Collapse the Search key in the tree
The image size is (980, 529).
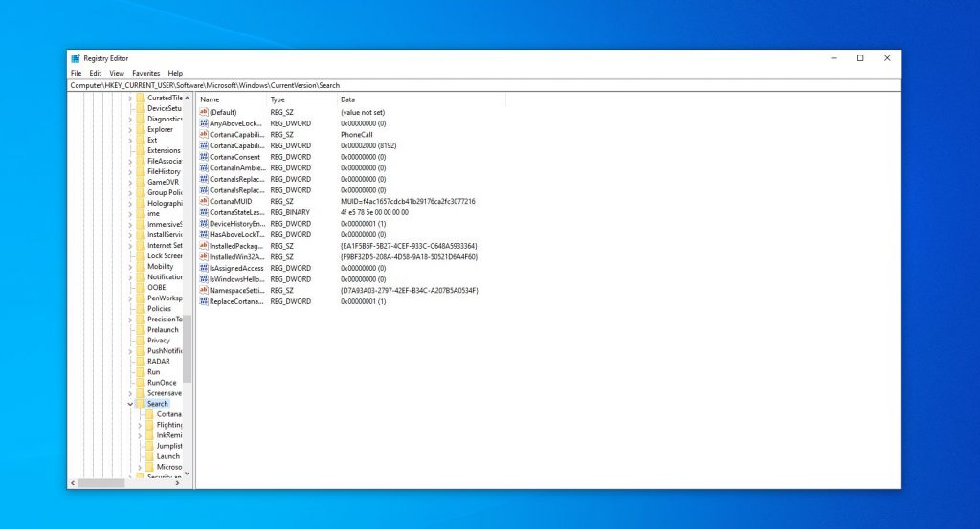coord(130,404)
